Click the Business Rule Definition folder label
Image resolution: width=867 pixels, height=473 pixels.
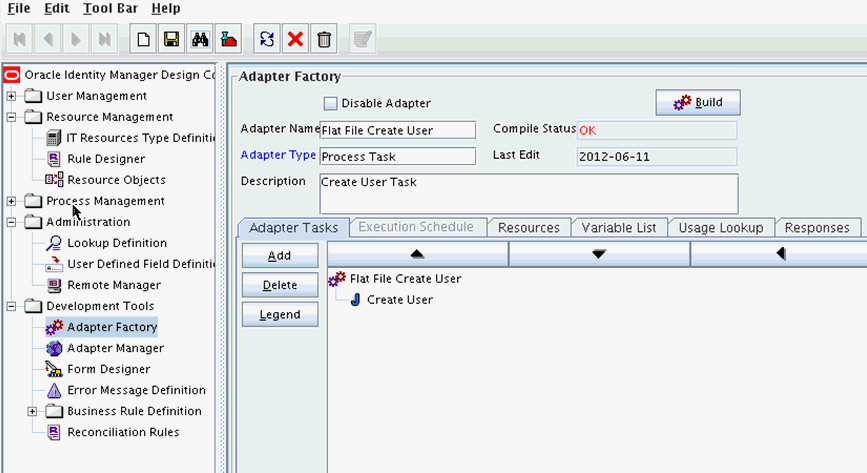134,411
